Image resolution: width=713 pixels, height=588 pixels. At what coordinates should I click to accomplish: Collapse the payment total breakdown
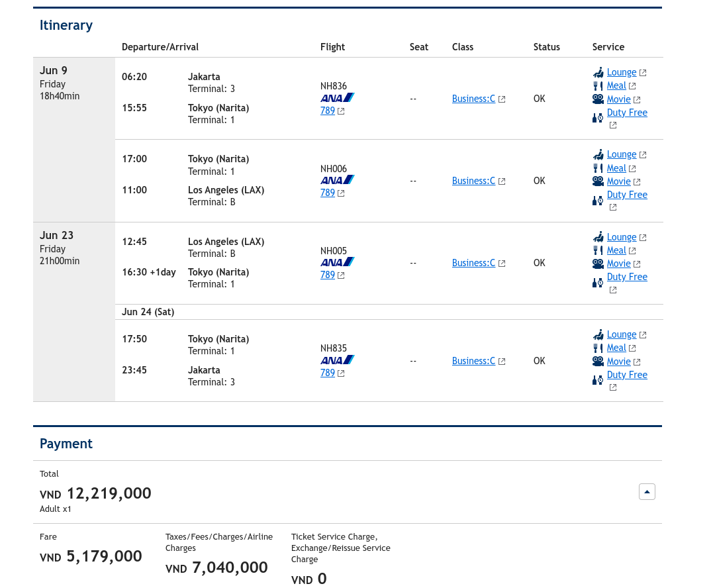[x=647, y=492]
